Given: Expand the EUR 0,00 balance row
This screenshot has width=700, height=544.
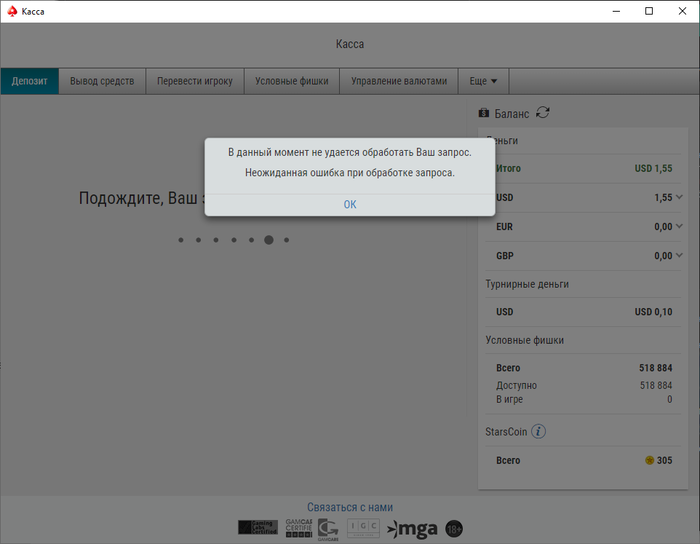Looking at the screenshot, I should [679, 226].
